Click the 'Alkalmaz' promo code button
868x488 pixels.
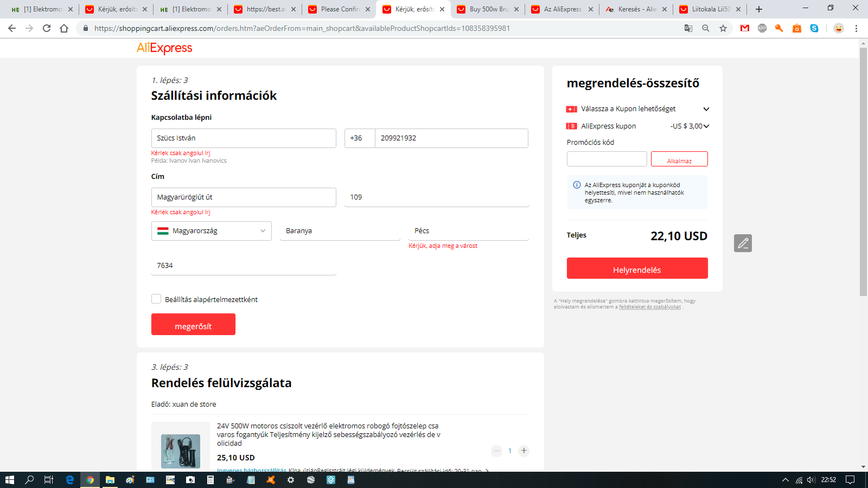coord(679,159)
